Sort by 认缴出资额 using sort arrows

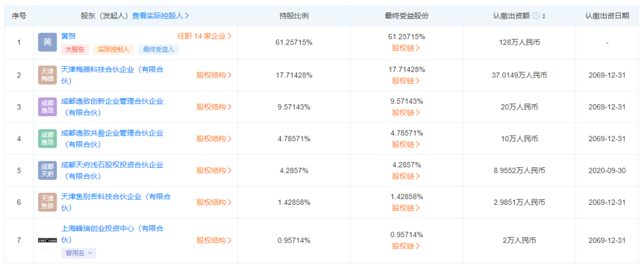coord(544,16)
